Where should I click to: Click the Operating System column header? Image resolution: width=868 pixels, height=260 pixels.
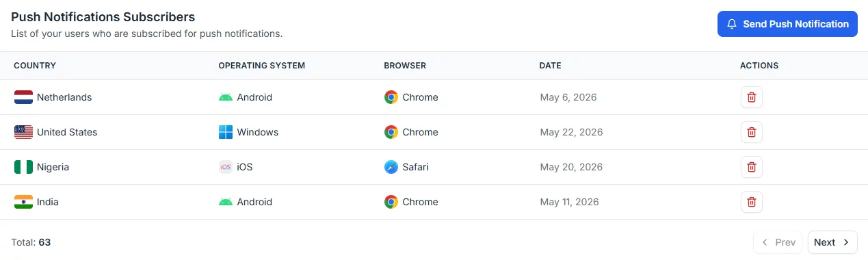tap(261, 66)
